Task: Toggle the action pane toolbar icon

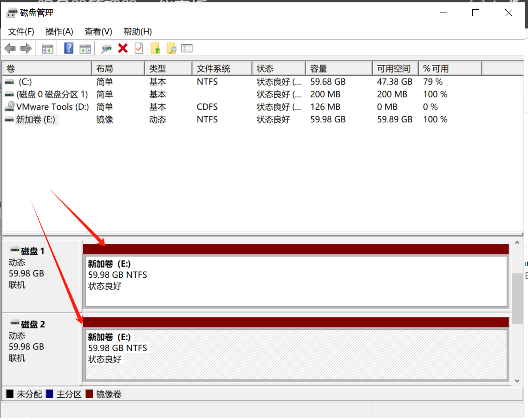Action: coord(85,49)
